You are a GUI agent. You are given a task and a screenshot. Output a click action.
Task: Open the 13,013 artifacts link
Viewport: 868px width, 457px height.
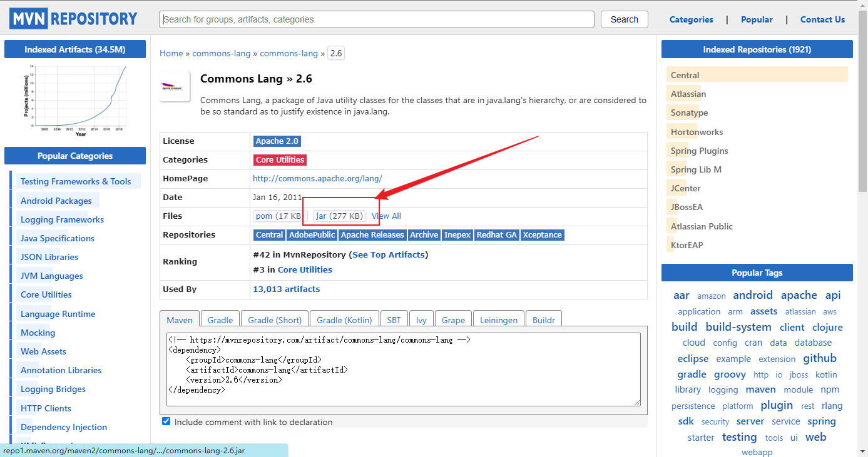[x=286, y=289]
